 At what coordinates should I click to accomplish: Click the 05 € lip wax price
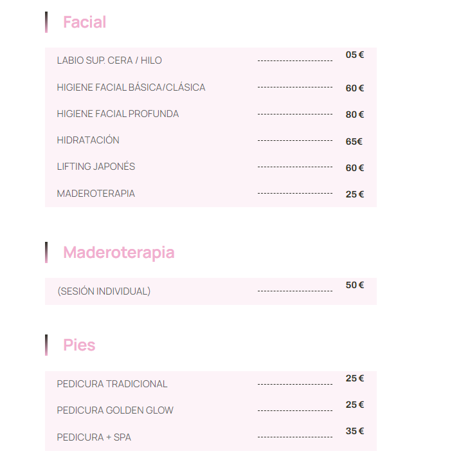tap(355, 55)
